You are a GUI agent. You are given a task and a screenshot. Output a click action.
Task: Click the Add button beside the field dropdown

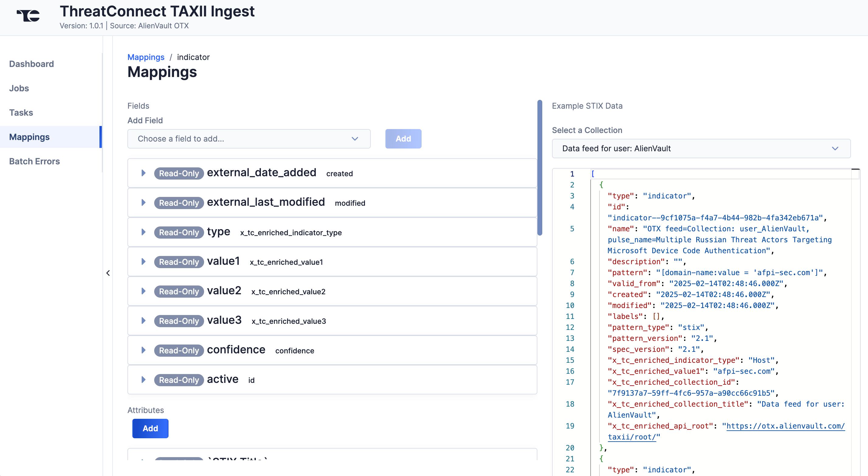pos(403,138)
